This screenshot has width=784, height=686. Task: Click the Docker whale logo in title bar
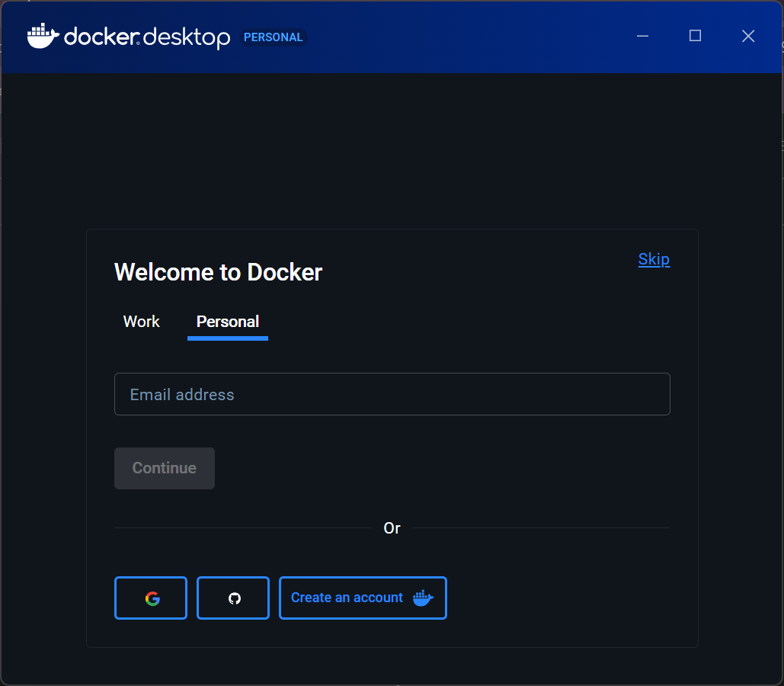pyautogui.click(x=43, y=36)
